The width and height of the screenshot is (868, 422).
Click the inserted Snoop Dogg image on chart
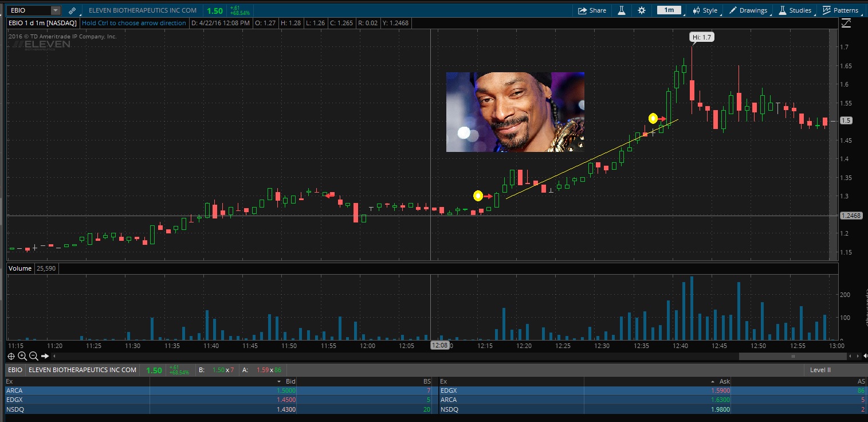click(515, 112)
